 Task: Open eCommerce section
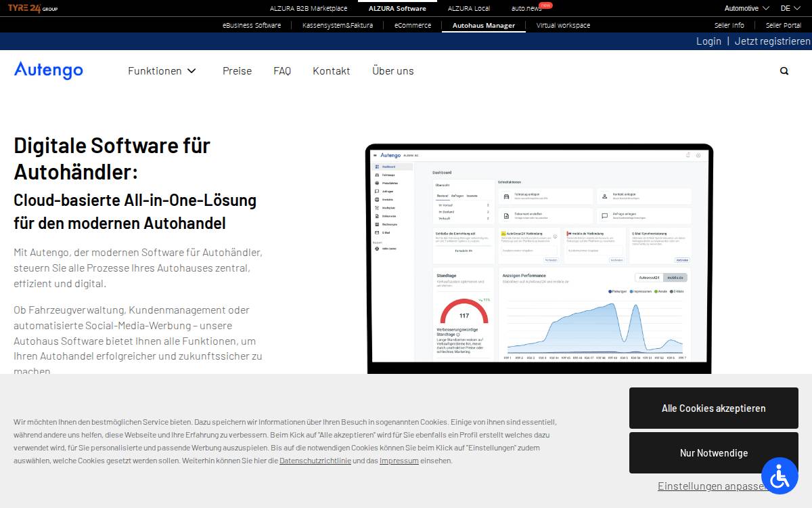click(x=413, y=25)
